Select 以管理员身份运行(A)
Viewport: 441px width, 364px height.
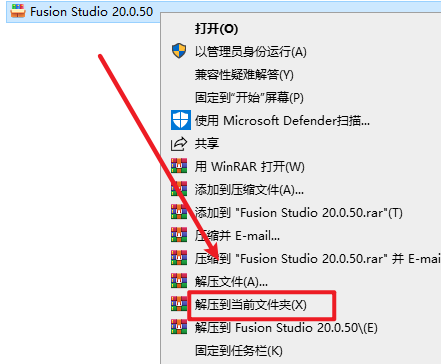coord(251,52)
